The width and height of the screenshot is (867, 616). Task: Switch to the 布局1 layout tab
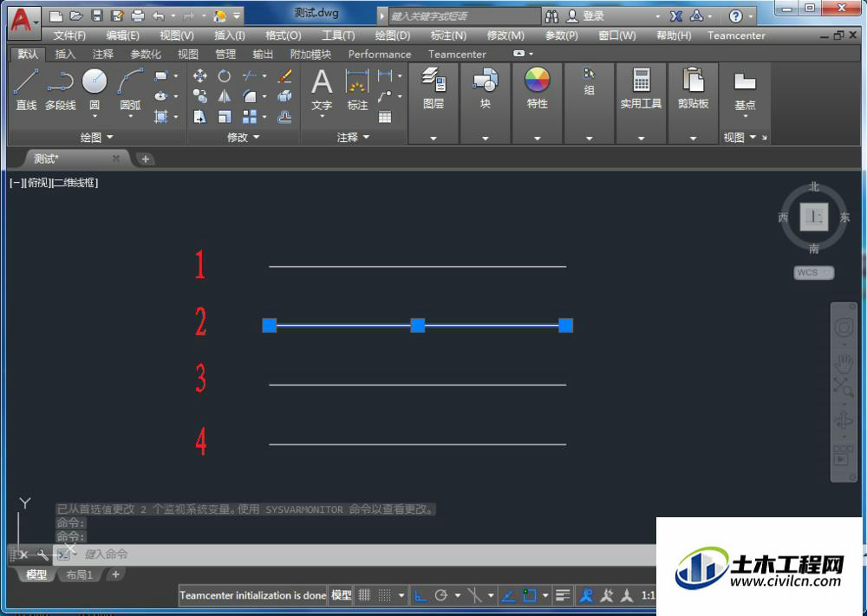(x=79, y=574)
